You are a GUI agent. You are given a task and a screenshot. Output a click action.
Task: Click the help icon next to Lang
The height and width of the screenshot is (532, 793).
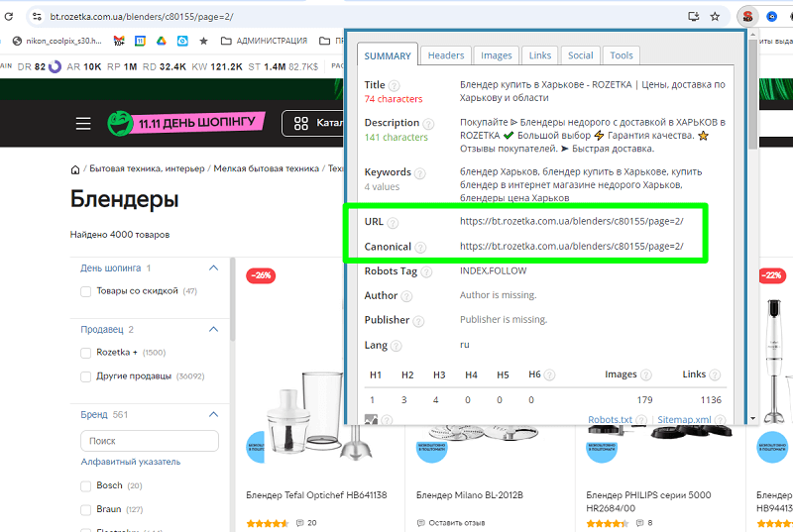[x=396, y=346]
